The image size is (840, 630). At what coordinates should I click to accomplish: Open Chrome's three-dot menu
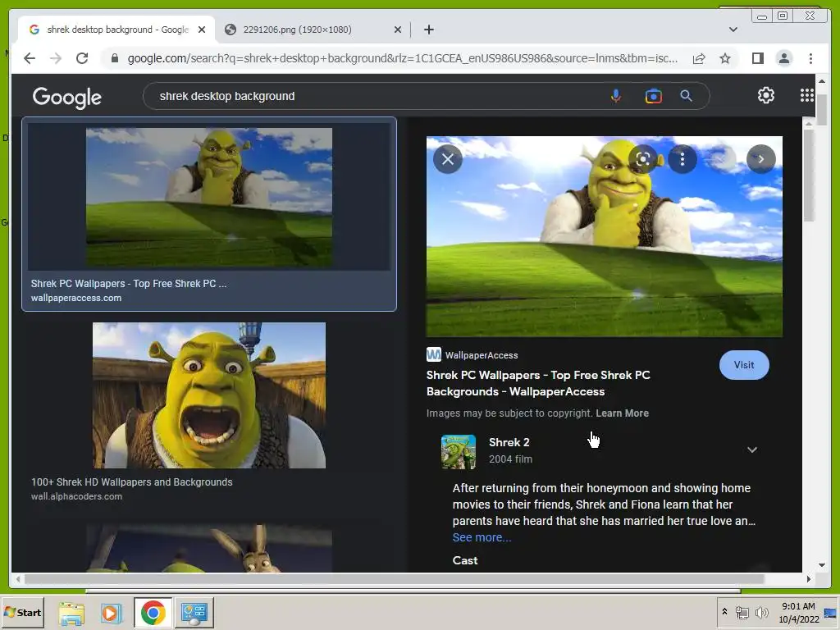tap(810, 58)
